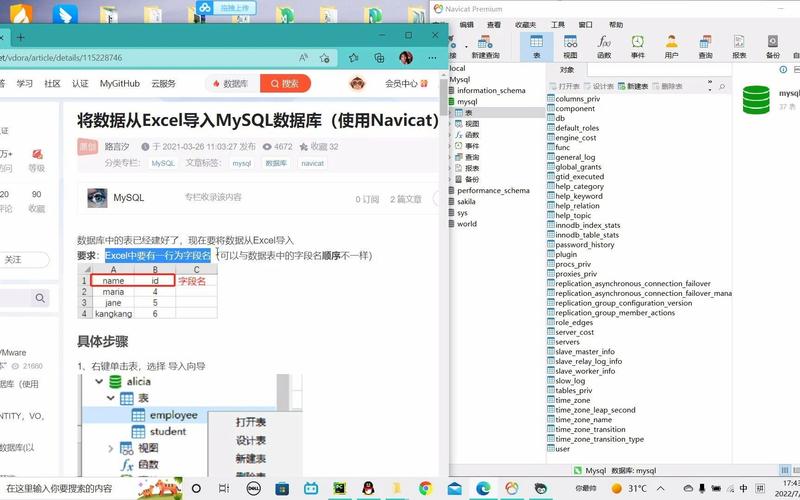The height and width of the screenshot is (500, 800).
Task: Open the 云服务 link in the CSDN navigation
Action: (x=163, y=83)
